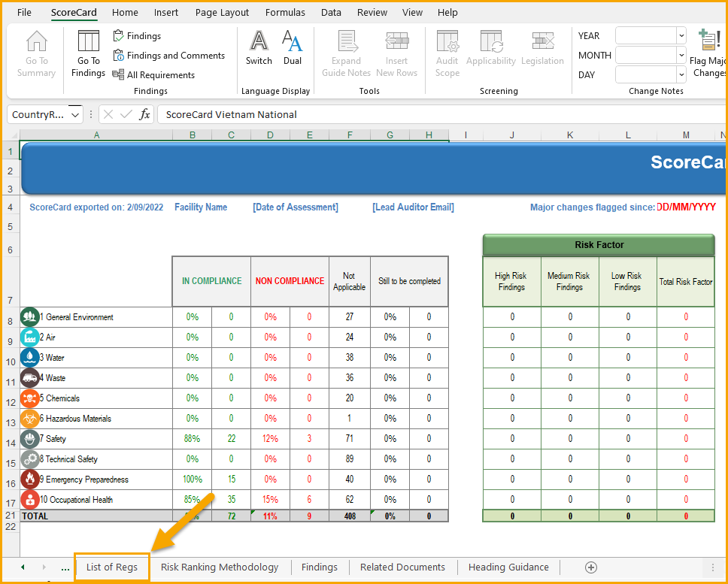
Task: Open the Page Layout ribbon tab
Action: coord(222,13)
